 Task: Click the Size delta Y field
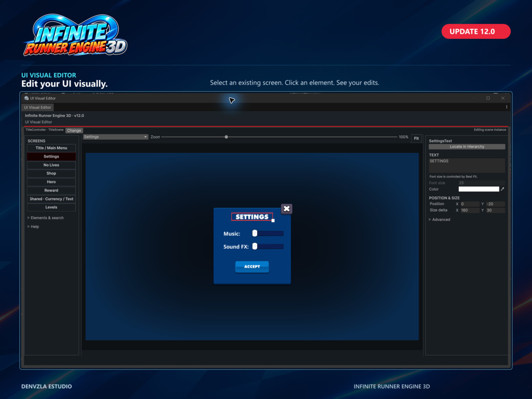tap(496, 210)
